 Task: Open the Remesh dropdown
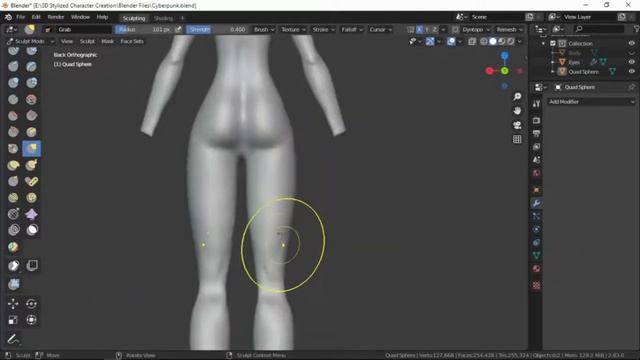[x=509, y=29]
